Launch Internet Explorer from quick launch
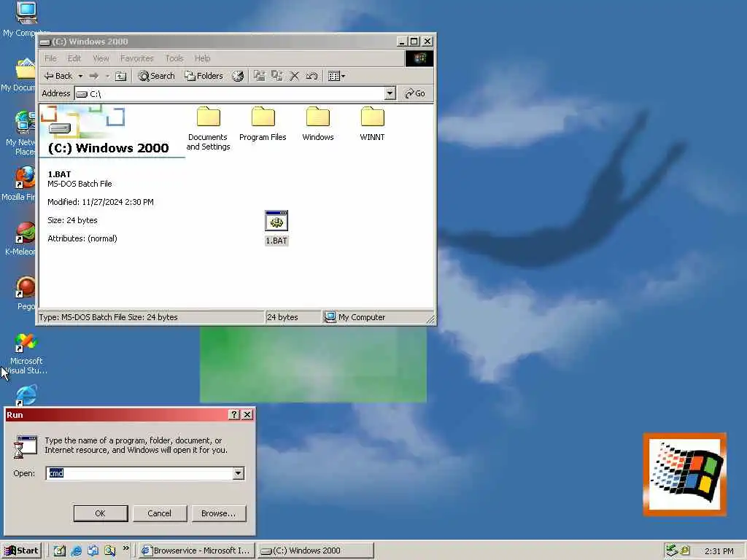 (76, 551)
